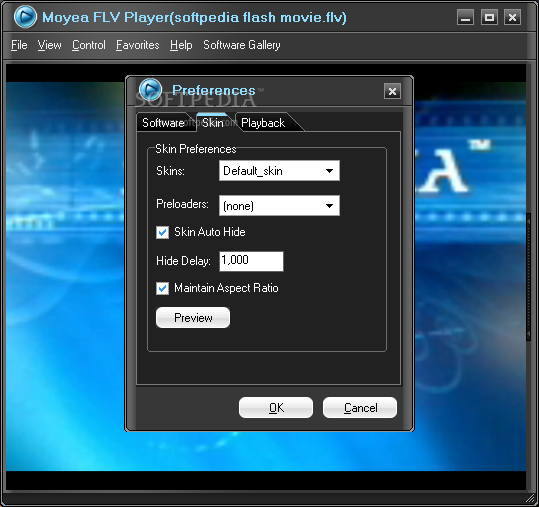Click the Moyea FLV Player logo icon

click(25, 16)
